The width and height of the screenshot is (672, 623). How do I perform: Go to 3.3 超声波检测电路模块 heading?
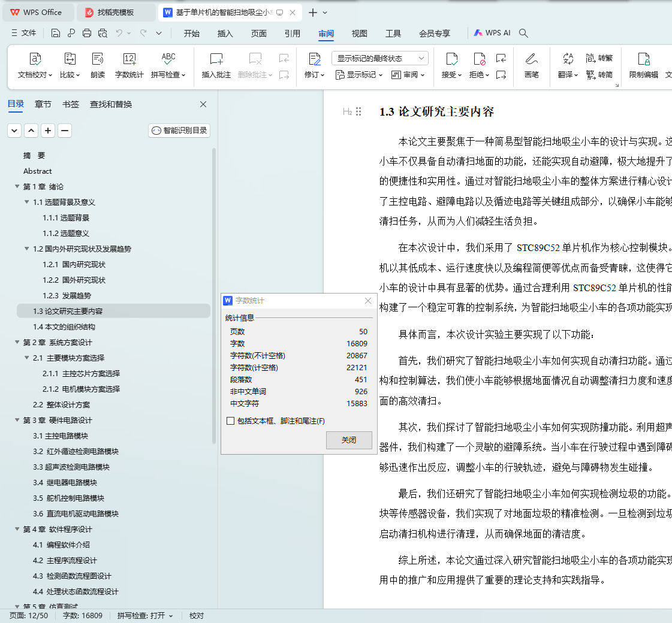[x=71, y=467]
